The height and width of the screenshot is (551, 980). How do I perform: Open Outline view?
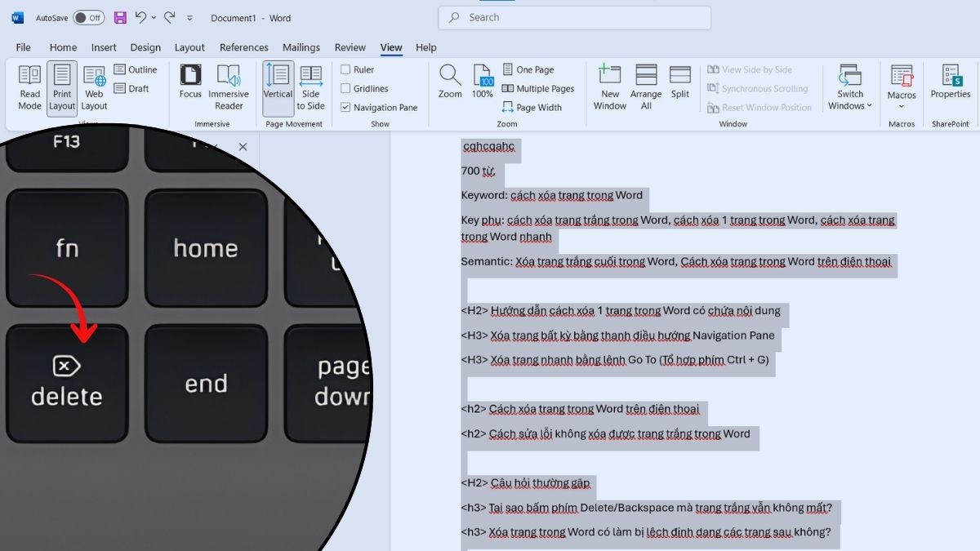point(136,69)
